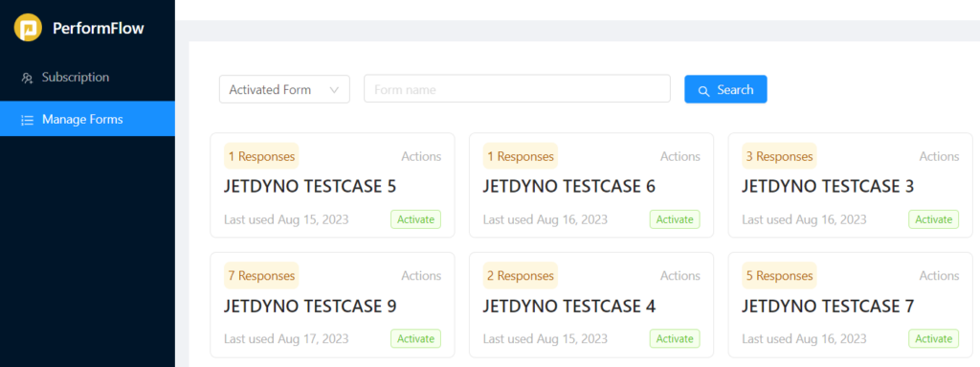Viewport: 980px width, 367px height.
Task: Open the JETDYNO TESTCASE 5 form title
Action: pos(310,187)
